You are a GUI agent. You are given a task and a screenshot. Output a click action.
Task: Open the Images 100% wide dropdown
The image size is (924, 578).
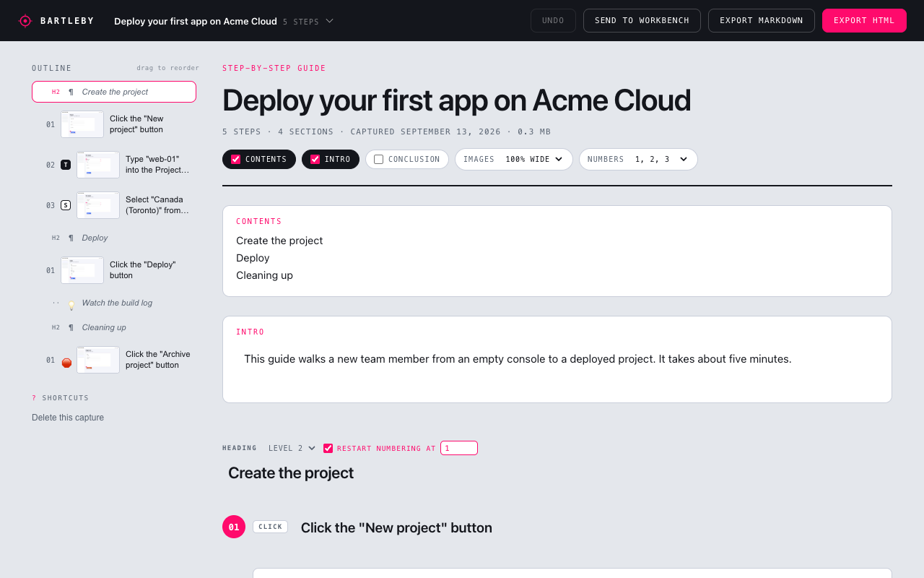click(x=514, y=159)
